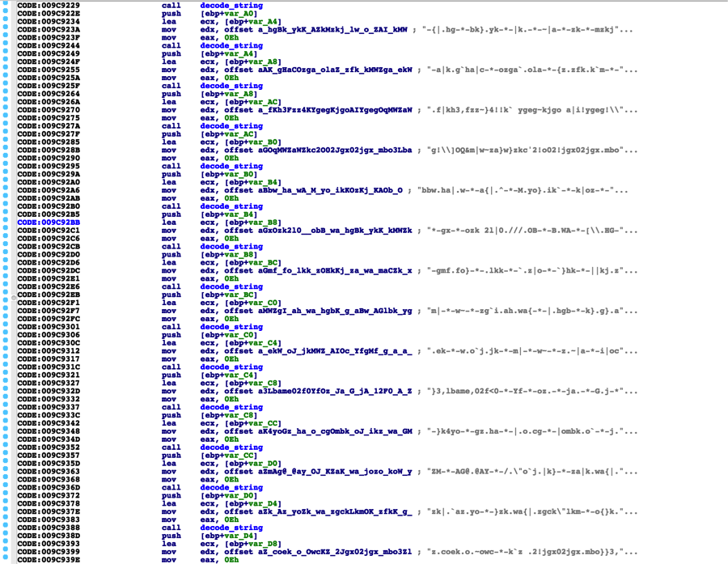Click margin dot next to 009C92BB
The width and height of the screenshot is (728, 564).
(x=6, y=222)
